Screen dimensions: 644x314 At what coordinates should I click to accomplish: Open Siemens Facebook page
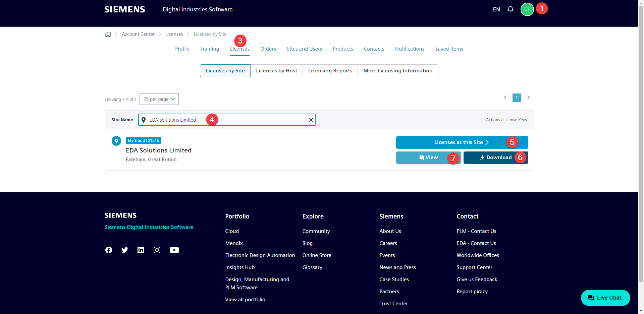(109, 250)
